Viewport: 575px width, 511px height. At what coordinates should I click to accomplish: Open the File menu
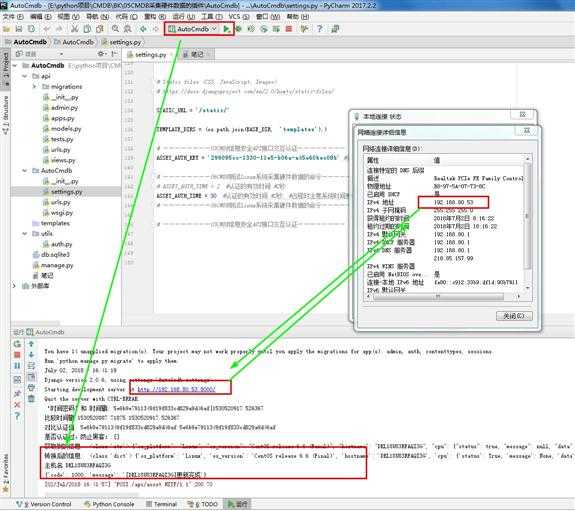coord(13,17)
